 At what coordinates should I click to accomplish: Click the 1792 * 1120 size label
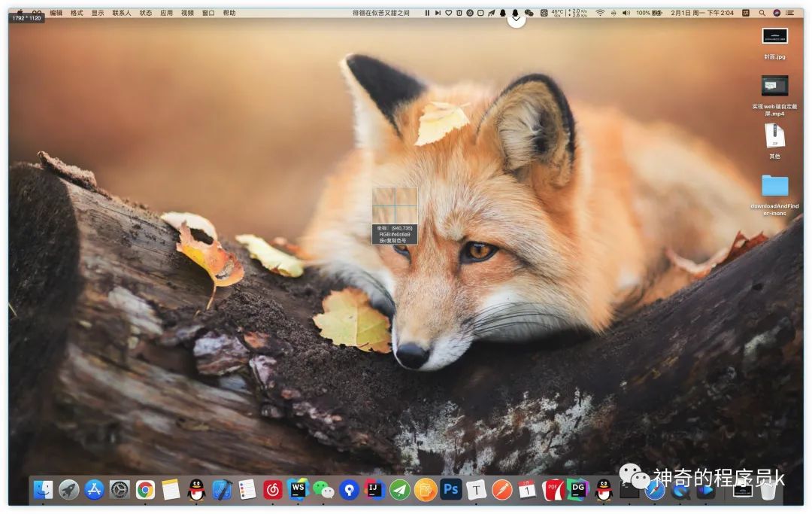pyautogui.click(x=27, y=18)
